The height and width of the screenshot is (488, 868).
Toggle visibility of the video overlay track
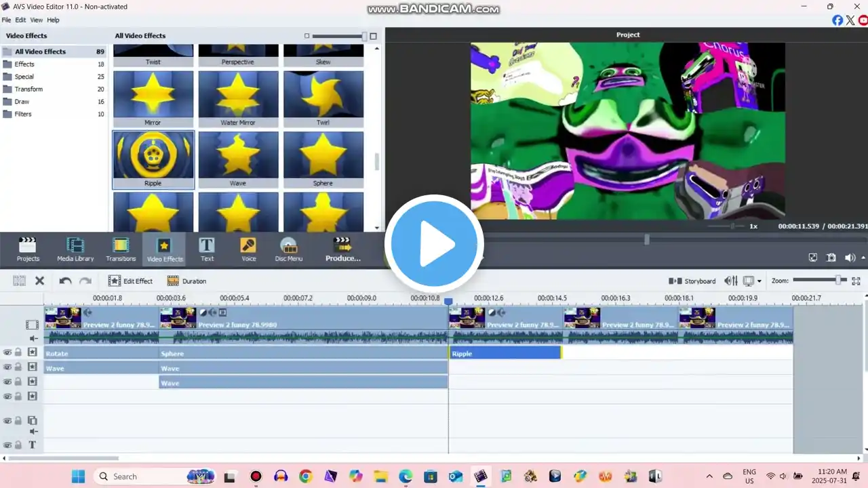7,421
